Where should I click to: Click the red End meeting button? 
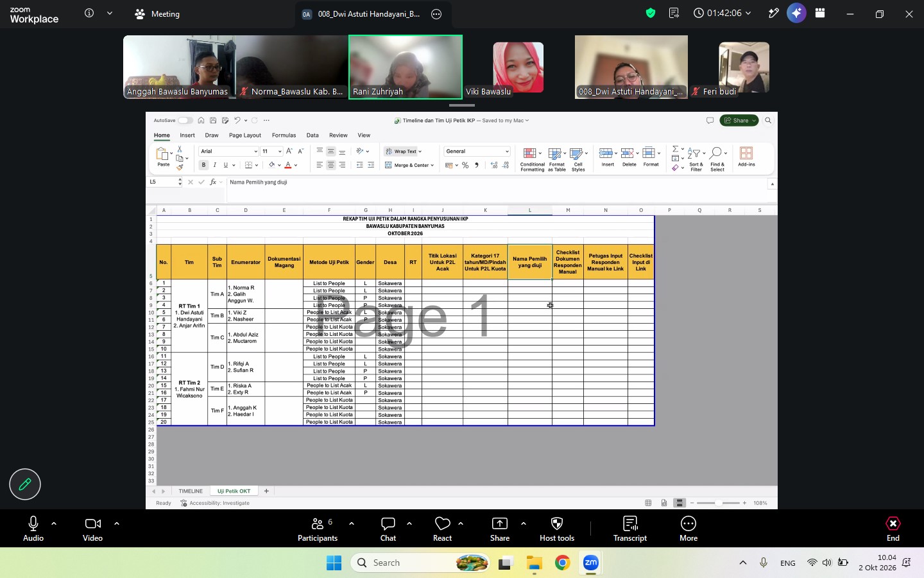[893, 529]
